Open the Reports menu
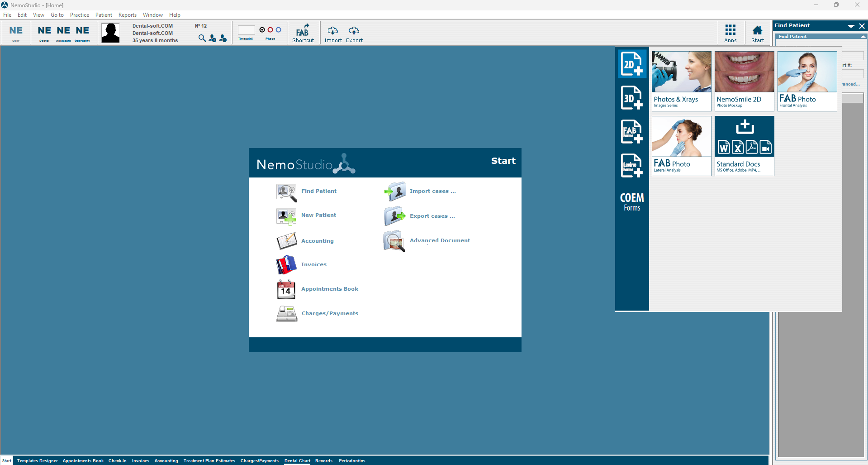This screenshot has width=868, height=465. point(127,15)
